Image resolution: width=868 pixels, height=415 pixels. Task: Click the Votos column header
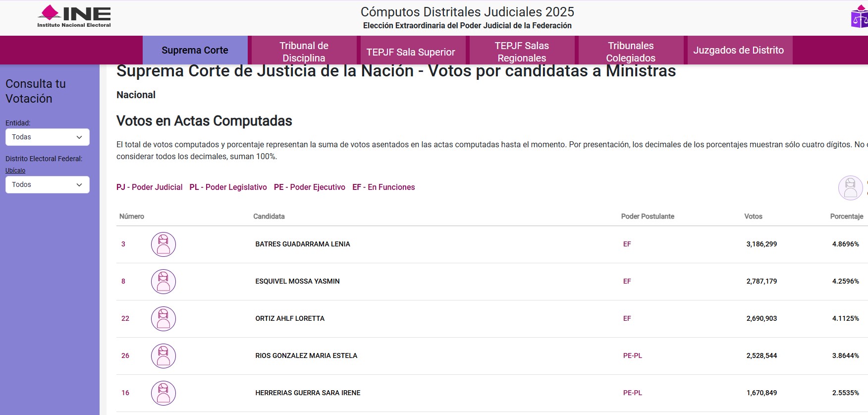[x=753, y=216]
